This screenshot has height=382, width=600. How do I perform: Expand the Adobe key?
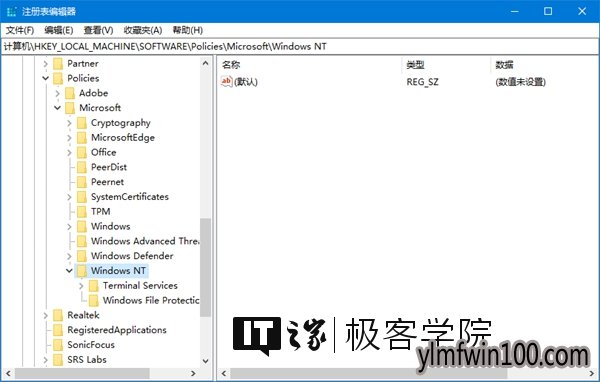tap(57, 93)
